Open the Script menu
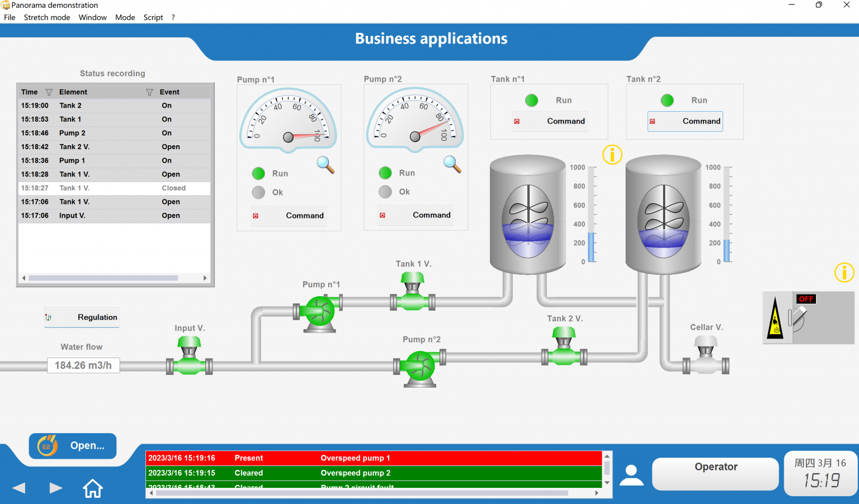The image size is (859, 504). [x=153, y=17]
